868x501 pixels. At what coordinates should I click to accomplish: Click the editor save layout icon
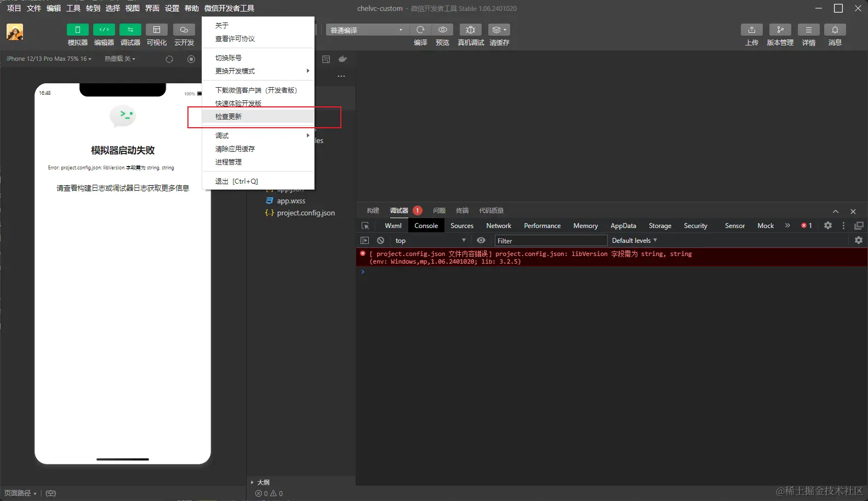(x=326, y=59)
